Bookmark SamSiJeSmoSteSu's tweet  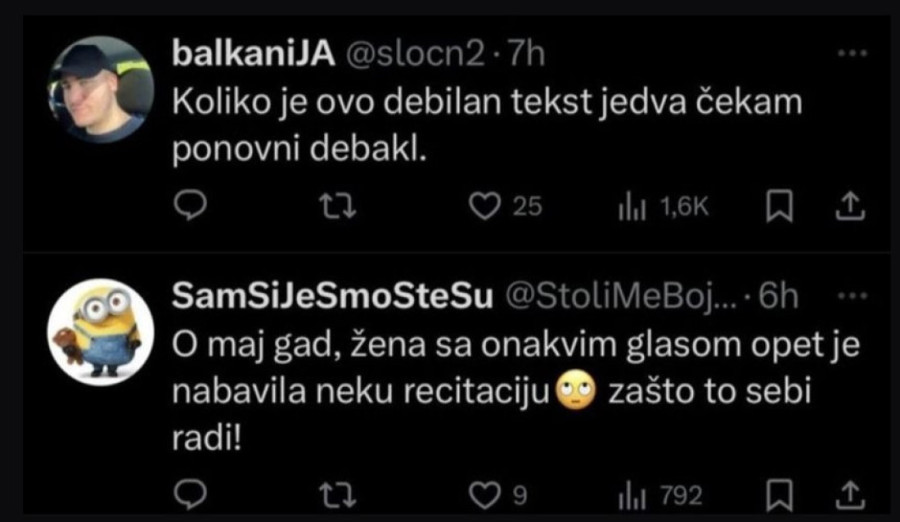tap(779, 494)
